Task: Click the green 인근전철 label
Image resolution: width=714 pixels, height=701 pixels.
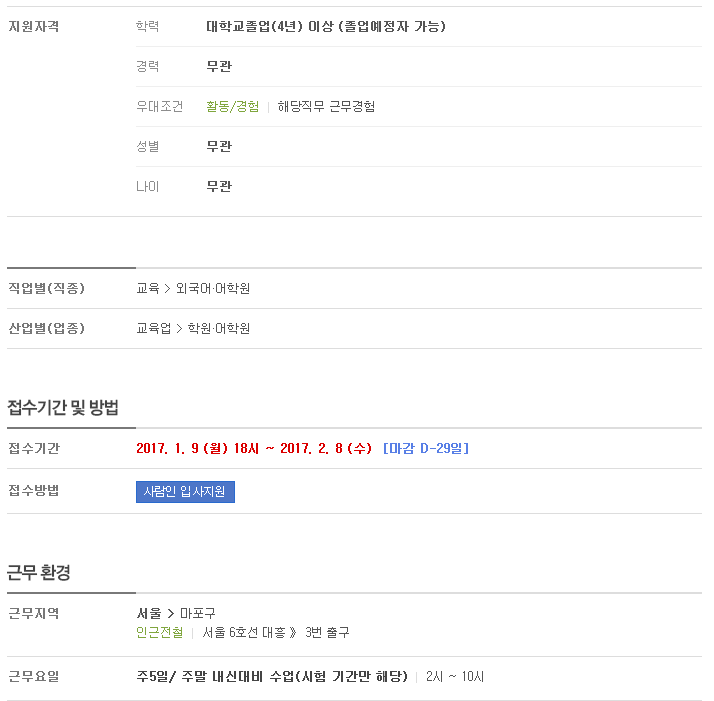Action: point(160,633)
